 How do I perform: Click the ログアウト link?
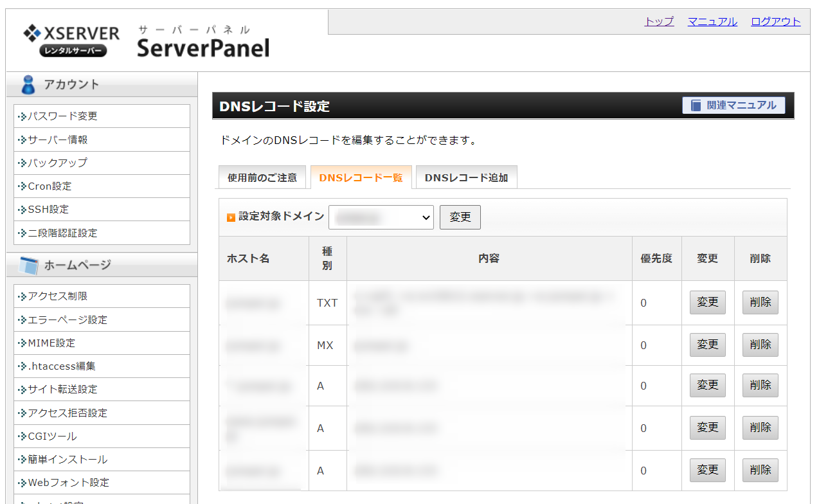775,21
